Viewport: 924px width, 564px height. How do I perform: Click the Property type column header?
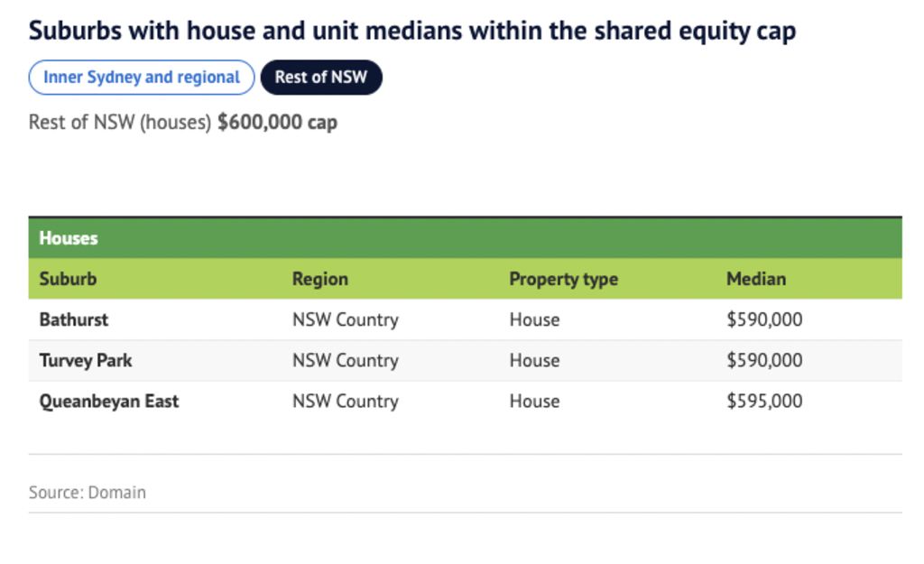(x=563, y=279)
